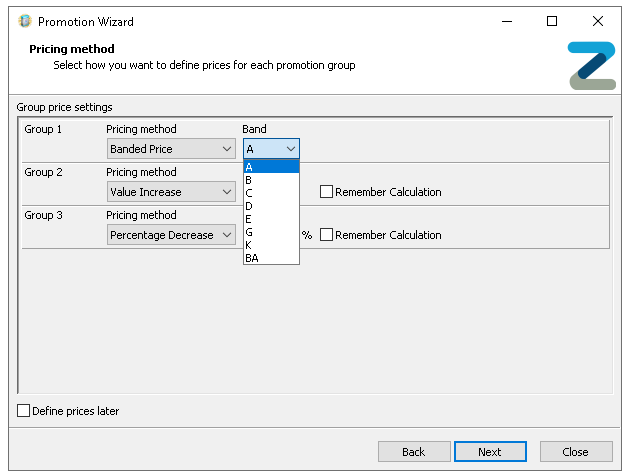This screenshot has width=626, height=472.
Task: Pick band D from the list
Action: [270, 206]
